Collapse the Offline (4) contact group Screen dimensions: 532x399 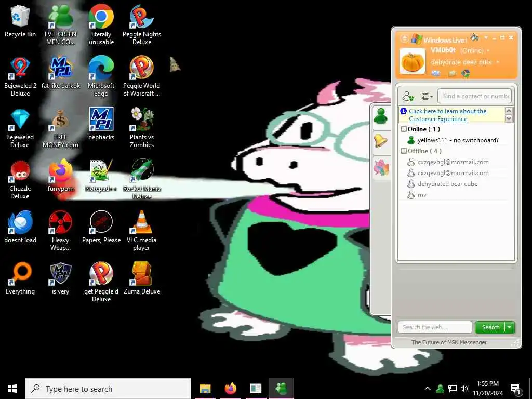point(404,151)
